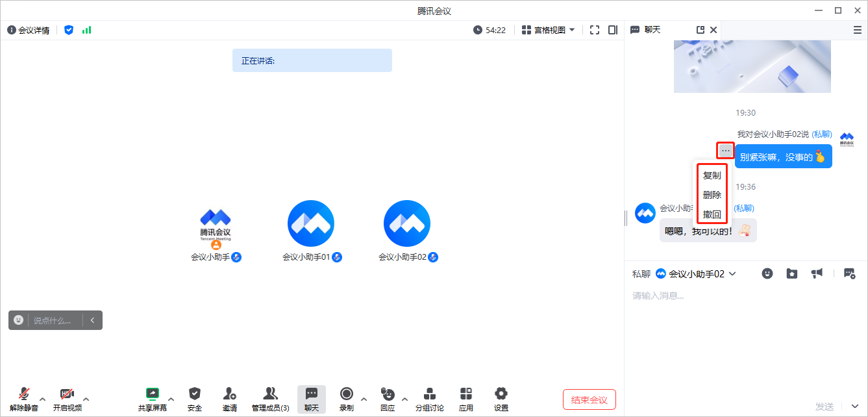Unmute microphone with 解除静音
This screenshot has height=417, width=868.
coord(24,399)
